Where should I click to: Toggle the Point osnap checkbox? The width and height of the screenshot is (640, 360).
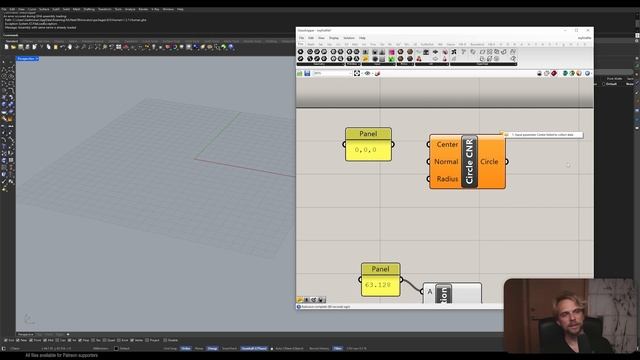coord(31,340)
